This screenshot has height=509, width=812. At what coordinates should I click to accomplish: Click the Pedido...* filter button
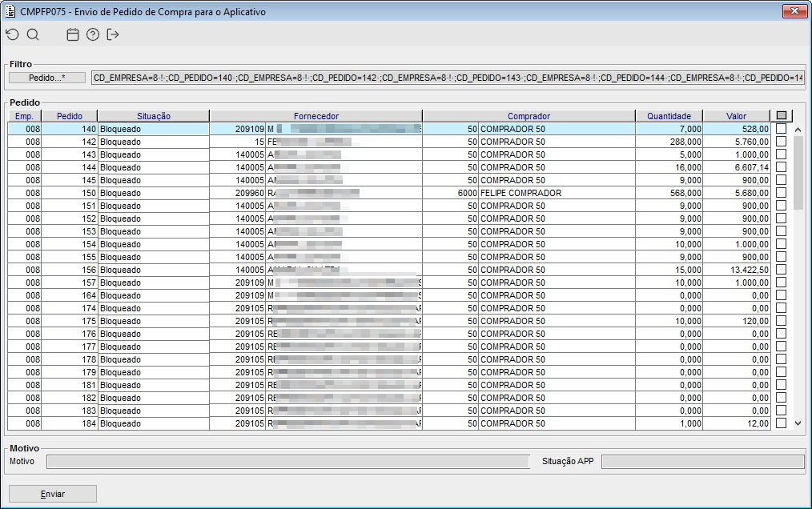coord(47,78)
